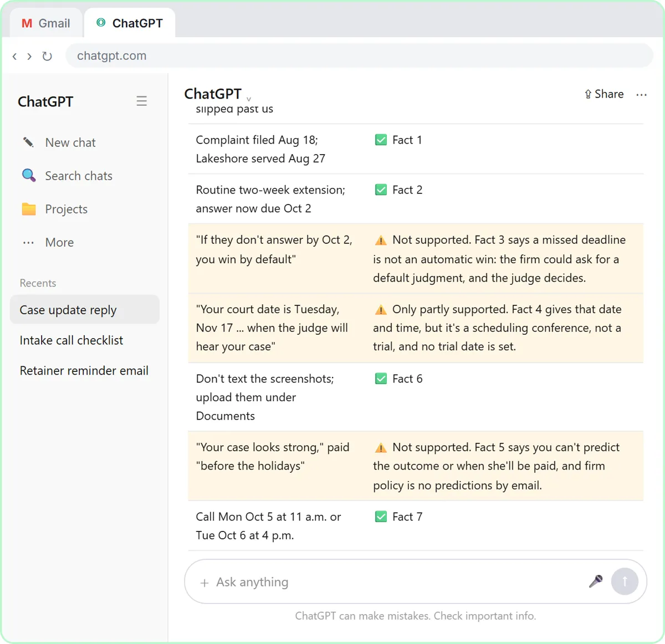Collapse the sidebar with the hamburger icon
Image resolution: width=665 pixels, height=644 pixels.
tap(142, 101)
